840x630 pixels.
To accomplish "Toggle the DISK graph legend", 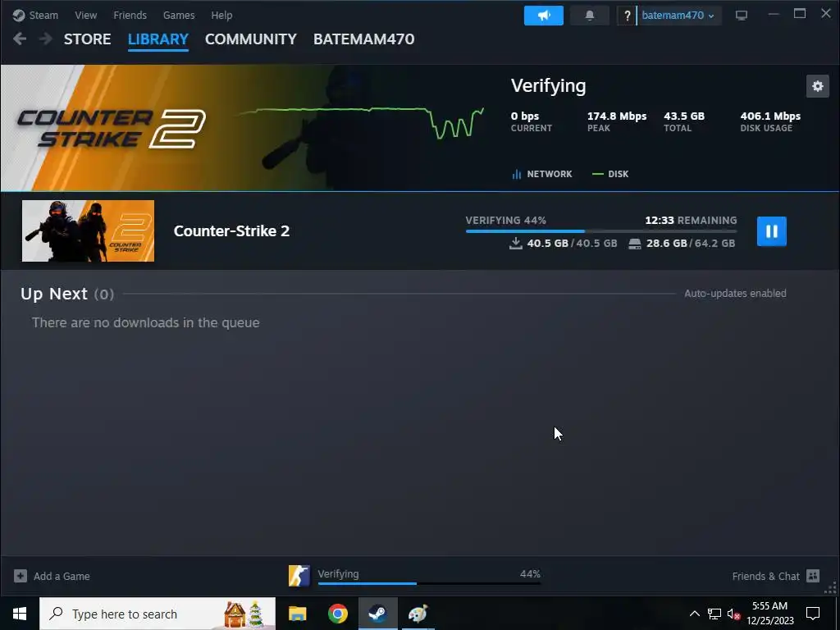I will point(610,174).
